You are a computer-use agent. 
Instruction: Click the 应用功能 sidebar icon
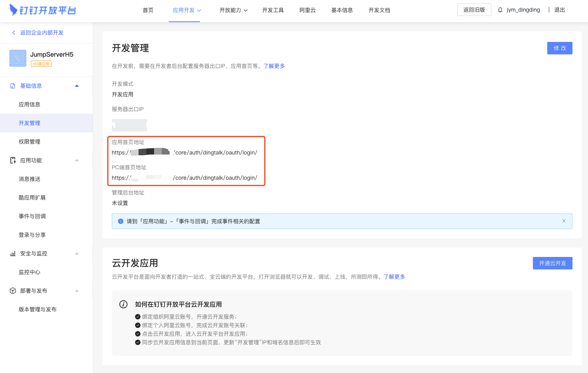(x=12, y=160)
